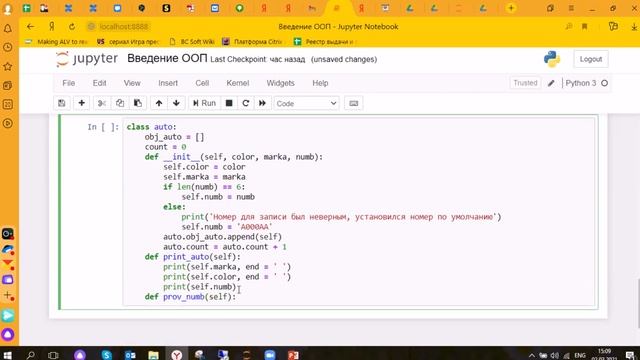Open the сериал Игра престолов bookmark
The height and width of the screenshot is (360, 640).
tap(128, 42)
